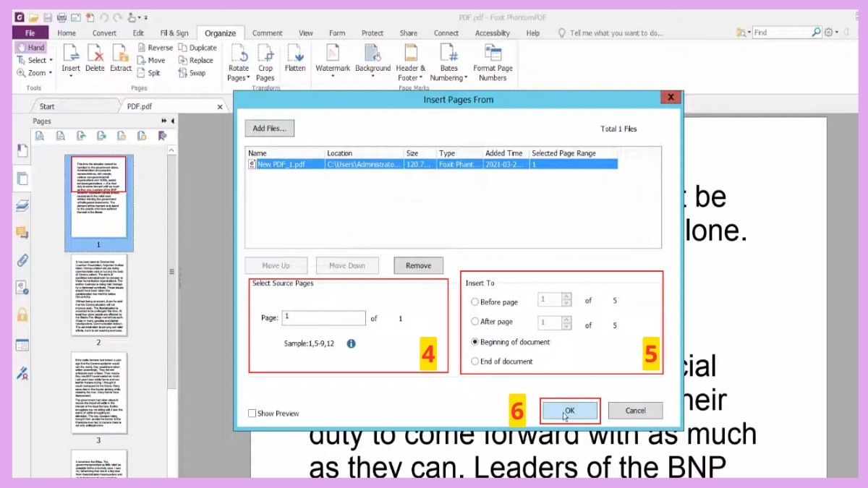The image size is (868, 488).
Task: Open the Attachments paperclip panel
Action: click(22, 260)
